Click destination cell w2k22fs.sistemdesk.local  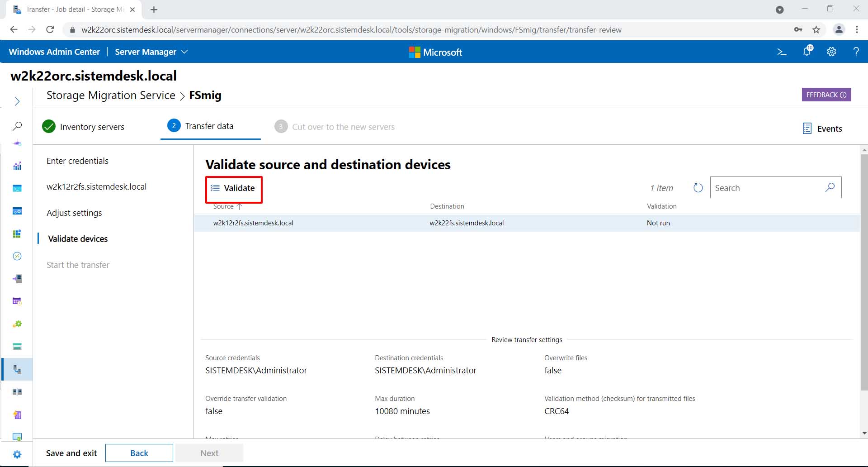point(467,223)
